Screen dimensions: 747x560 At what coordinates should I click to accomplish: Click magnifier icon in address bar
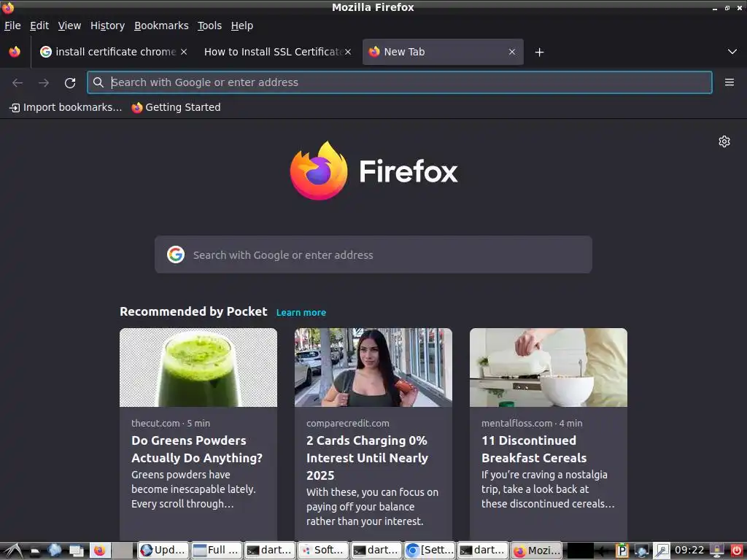pyautogui.click(x=98, y=82)
